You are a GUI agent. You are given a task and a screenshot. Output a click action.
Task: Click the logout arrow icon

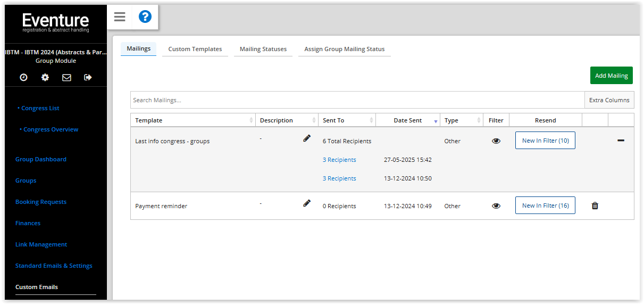click(88, 78)
